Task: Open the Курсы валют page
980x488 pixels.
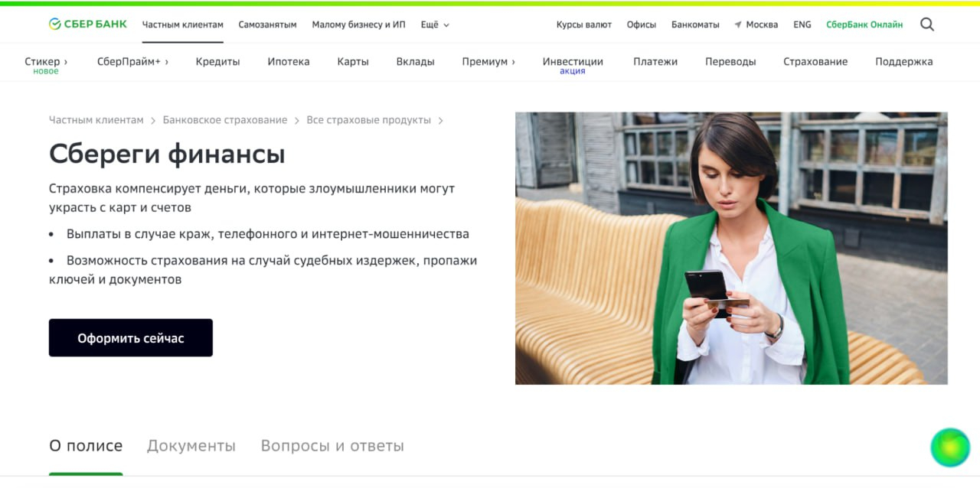Action: (584, 24)
